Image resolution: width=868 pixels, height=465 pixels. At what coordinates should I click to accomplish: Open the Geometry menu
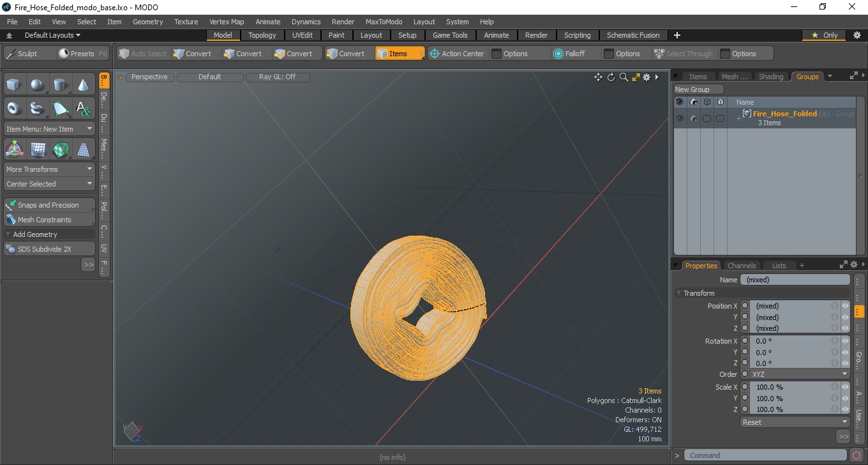coord(147,22)
